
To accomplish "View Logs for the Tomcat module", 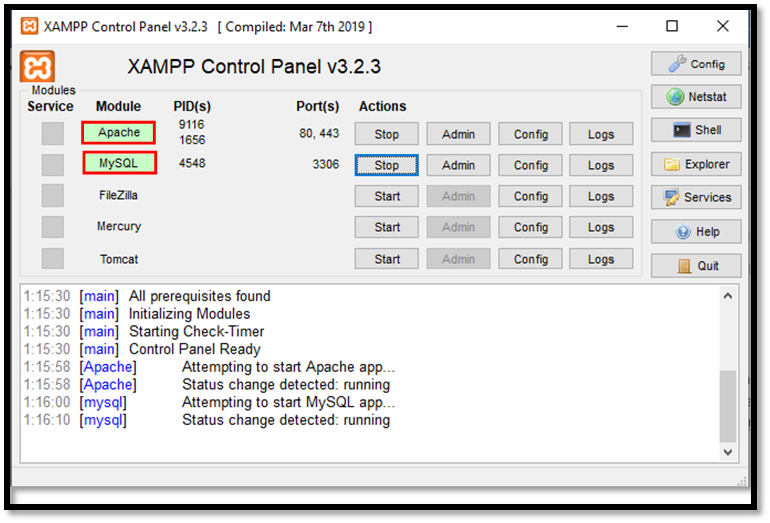I will 600,259.
